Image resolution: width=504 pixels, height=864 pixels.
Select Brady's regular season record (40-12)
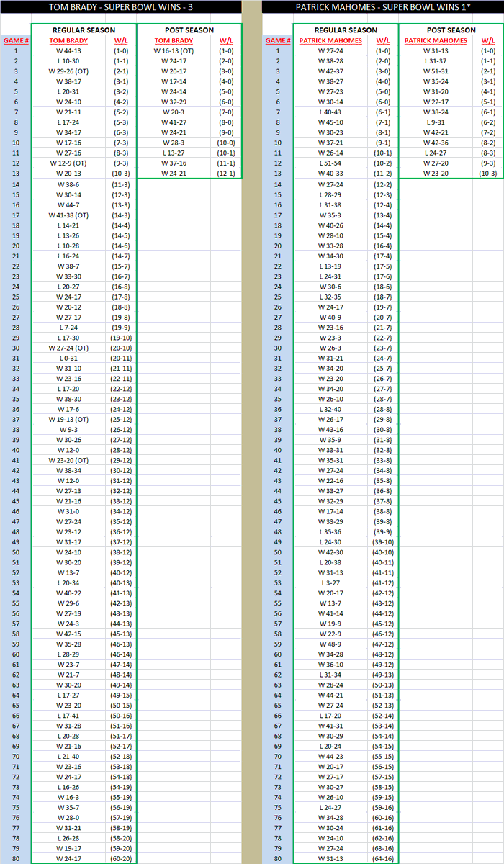coord(120,573)
